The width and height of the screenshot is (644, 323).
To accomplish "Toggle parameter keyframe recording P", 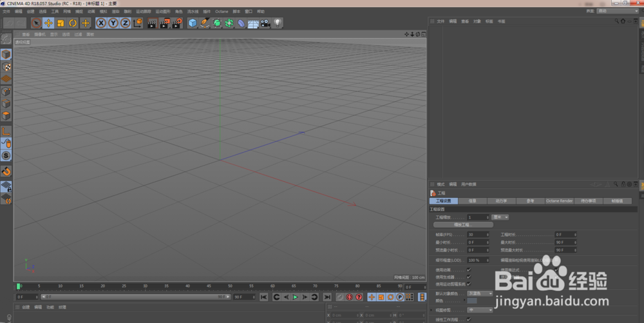I will pyautogui.click(x=400, y=297).
